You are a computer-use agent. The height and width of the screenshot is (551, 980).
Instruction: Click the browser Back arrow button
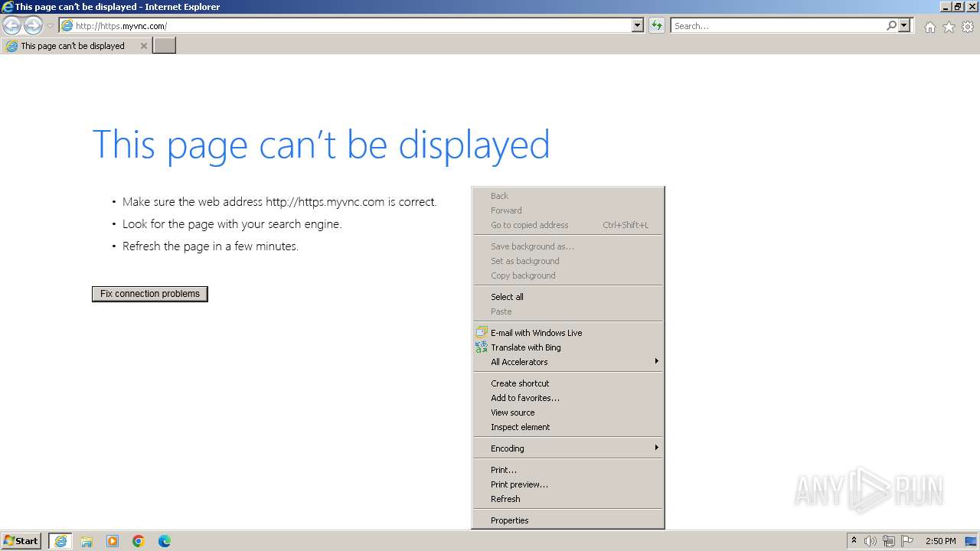pos(11,25)
